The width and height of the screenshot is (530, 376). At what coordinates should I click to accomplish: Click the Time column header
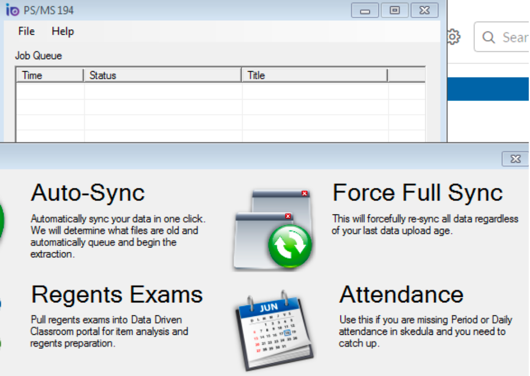tap(49, 75)
